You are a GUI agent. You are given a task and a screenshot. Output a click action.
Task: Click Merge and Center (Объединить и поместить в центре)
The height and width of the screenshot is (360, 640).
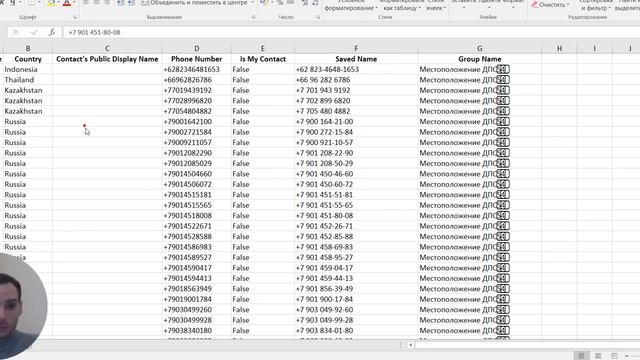tap(194, 2)
